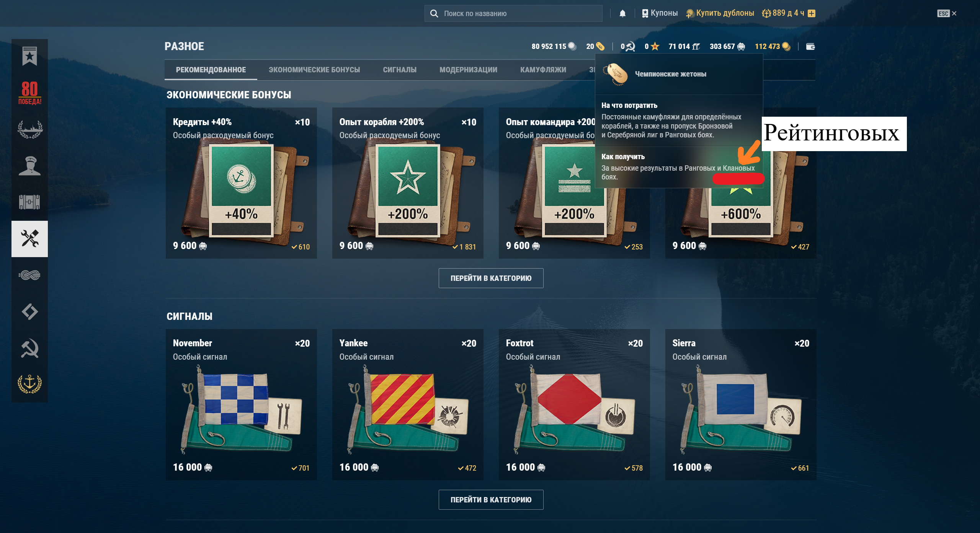Viewport: 980px width, 533px height.
Task: Click the plus icon next to premium time
Action: click(x=812, y=13)
